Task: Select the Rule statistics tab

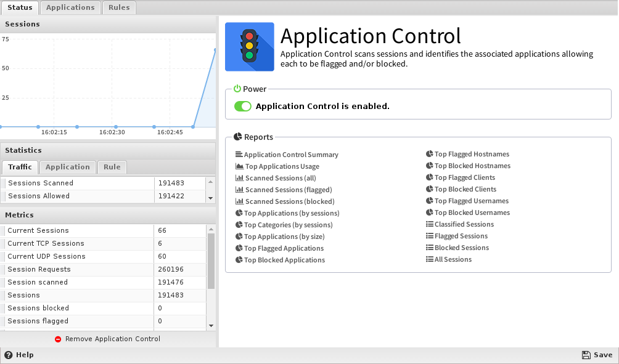Action: coord(112,167)
